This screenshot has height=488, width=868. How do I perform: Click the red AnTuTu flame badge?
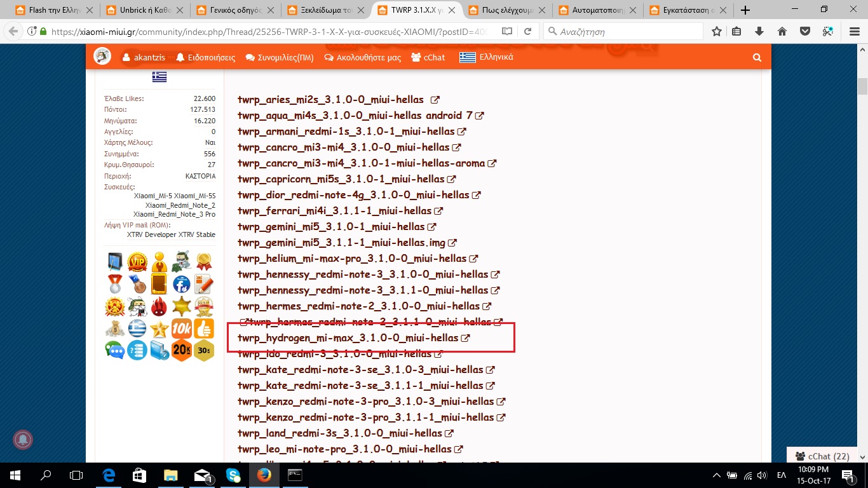(x=159, y=306)
